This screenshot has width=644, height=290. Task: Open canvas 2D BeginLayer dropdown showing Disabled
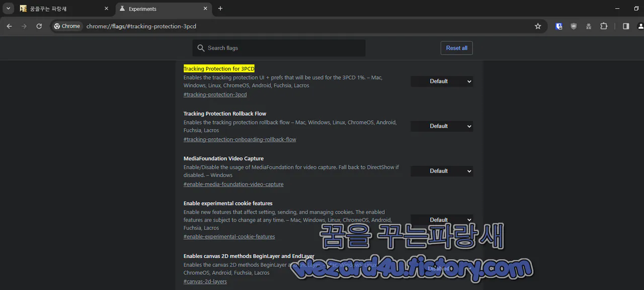(x=442, y=268)
